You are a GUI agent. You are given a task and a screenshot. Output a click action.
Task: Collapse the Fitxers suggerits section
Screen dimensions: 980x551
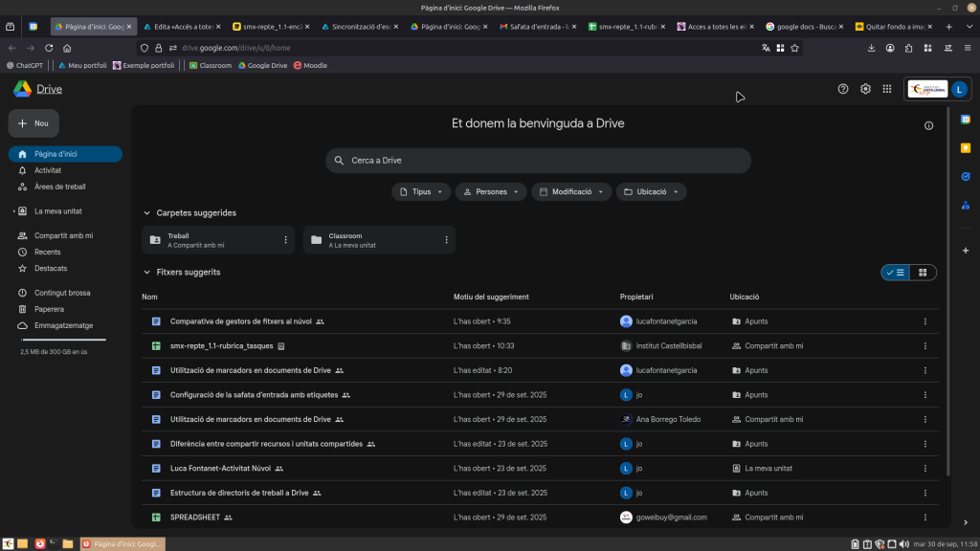[147, 273]
